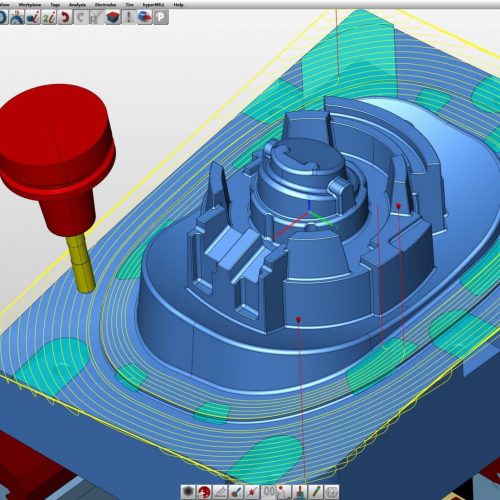This screenshot has width=500, height=500.
Task: Click the multicolored pencil icon in bottom toolbar
Action: click(315, 492)
